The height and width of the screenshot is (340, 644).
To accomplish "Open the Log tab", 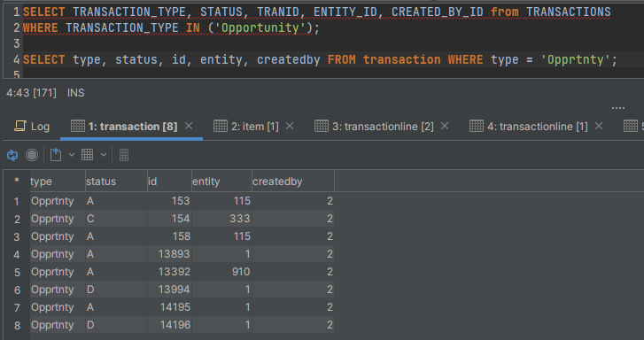I will pos(32,127).
